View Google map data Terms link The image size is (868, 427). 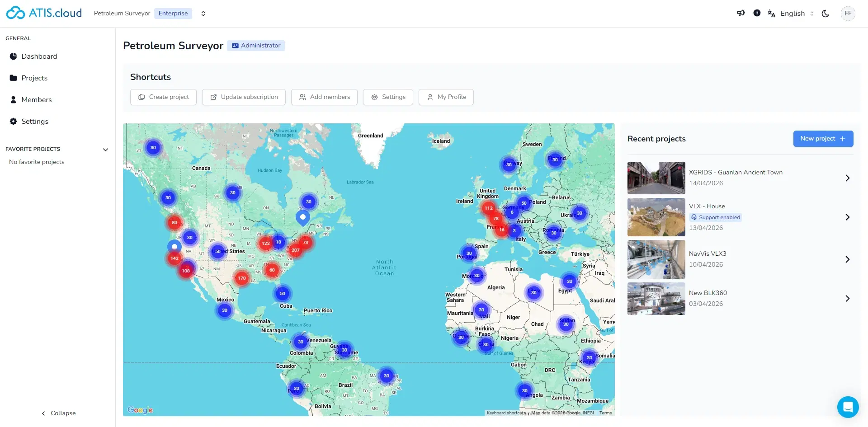click(605, 413)
